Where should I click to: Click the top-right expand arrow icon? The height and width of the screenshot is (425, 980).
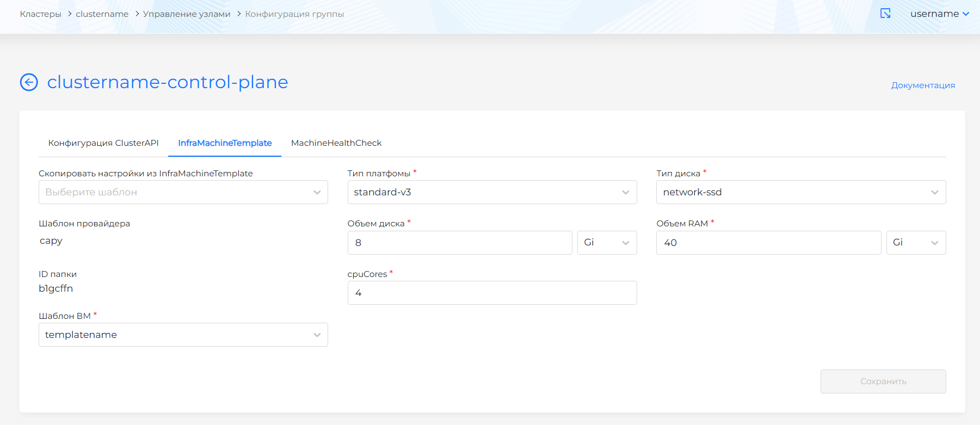click(885, 14)
